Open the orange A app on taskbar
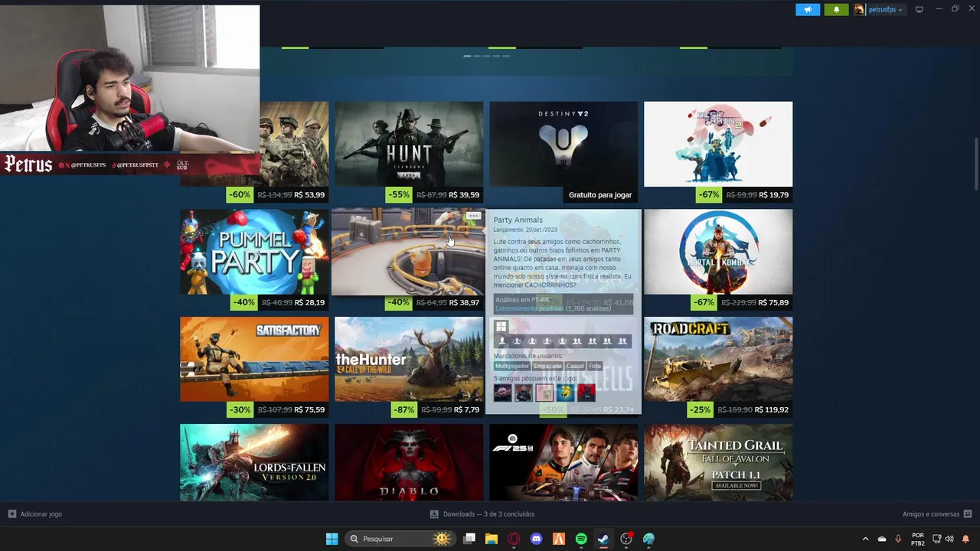The image size is (980, 551). pyautogui.click(x=559, y=539)
